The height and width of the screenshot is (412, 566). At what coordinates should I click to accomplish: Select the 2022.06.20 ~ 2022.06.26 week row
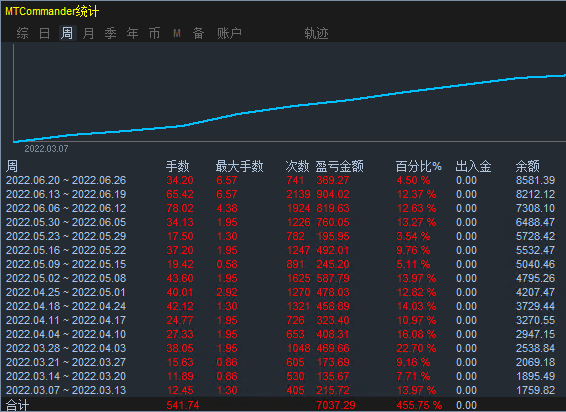[x=282, y=180]
